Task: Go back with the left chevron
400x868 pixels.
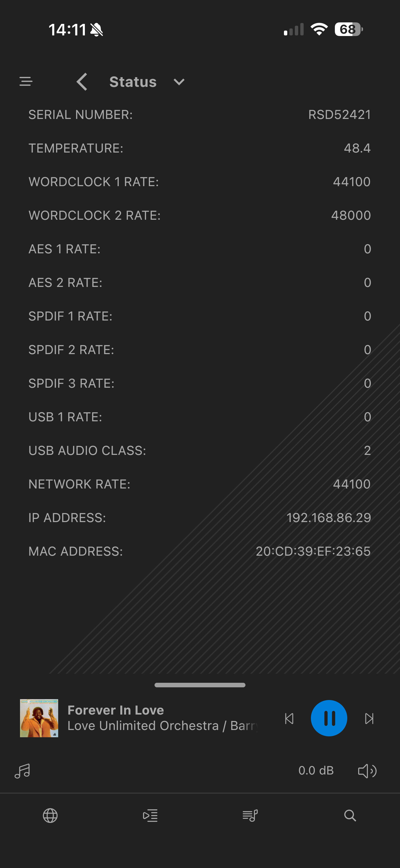Action: click(82, 81)
